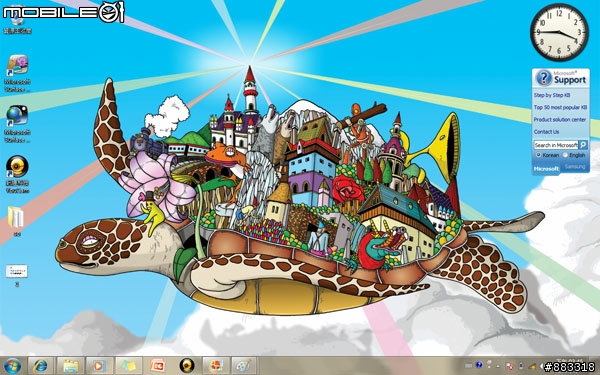Open the Top 50 most popular KB link
The height and width of the screenshot is (375, 600).
point(560,108)
